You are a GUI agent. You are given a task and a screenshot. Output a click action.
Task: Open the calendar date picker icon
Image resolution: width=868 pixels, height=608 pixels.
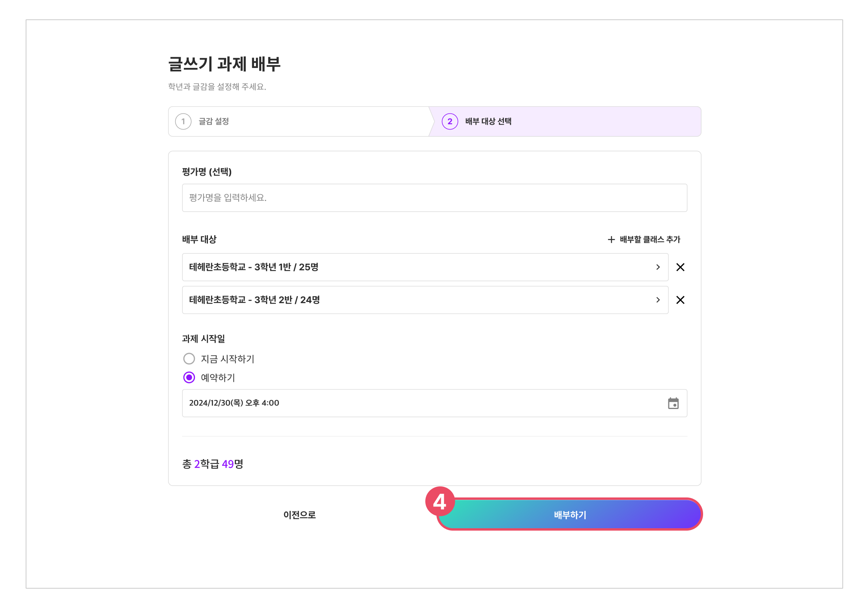click(x=673, y=403)
